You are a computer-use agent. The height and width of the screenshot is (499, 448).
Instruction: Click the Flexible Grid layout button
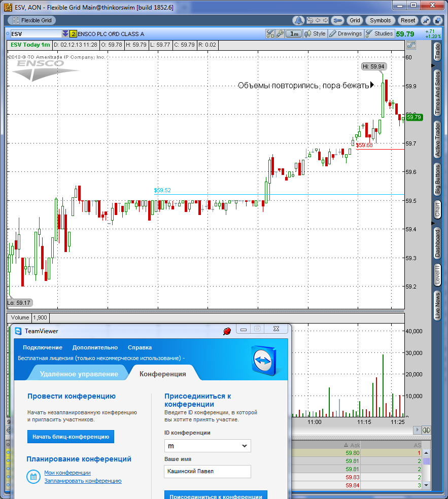[x=31, y=20]
